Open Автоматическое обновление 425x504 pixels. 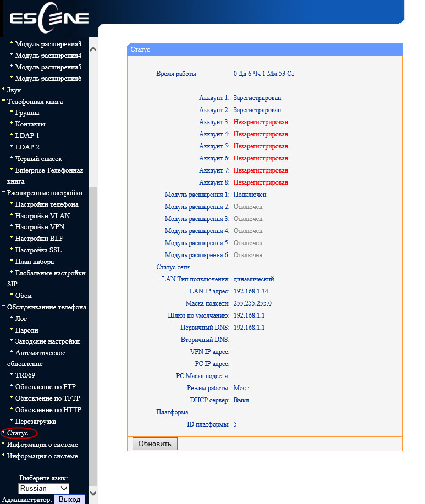click(36, 358)
